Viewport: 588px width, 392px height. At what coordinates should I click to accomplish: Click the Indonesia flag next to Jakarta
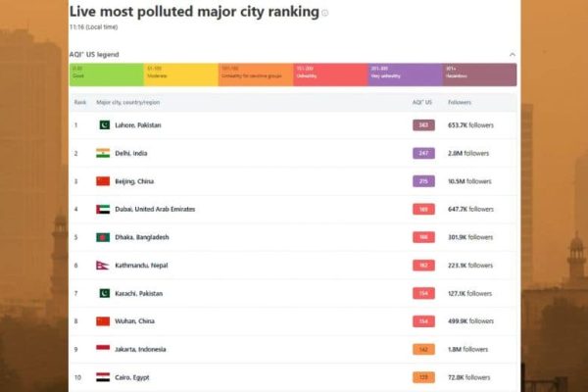click(103, 349)
